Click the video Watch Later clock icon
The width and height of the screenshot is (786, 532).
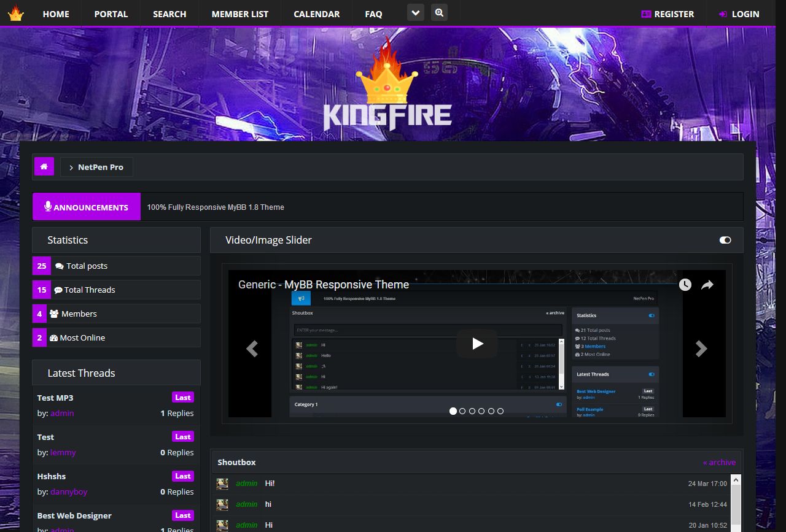[x=685, y=285]
